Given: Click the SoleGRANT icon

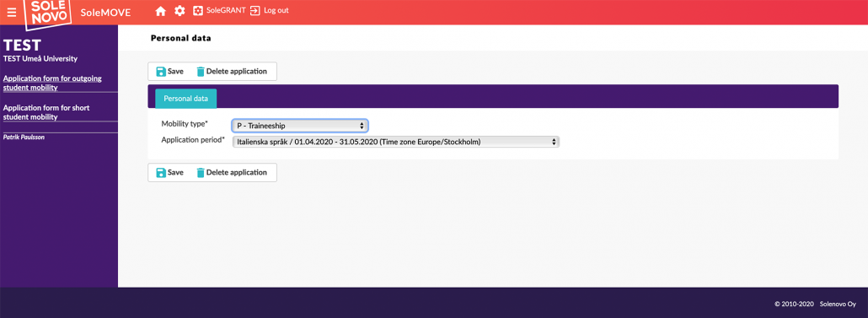Looking at the screenshot, I should point(198,10).
